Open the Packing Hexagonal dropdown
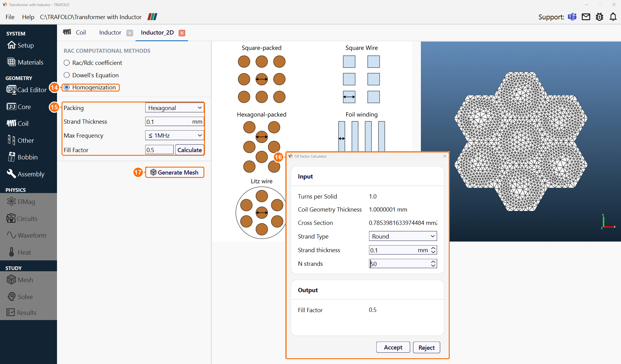The width and height of the screenshot is (621, 364). point(175,108)
